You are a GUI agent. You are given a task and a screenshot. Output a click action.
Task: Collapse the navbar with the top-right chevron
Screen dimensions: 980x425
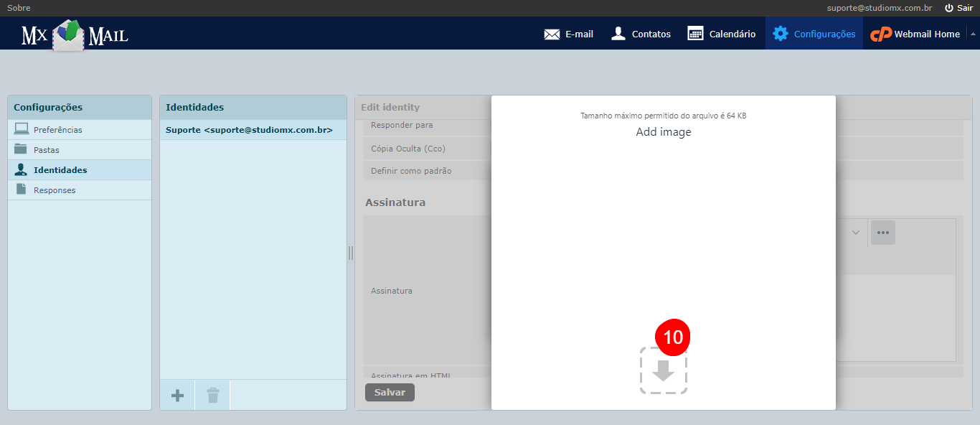(x=974, y=33)
